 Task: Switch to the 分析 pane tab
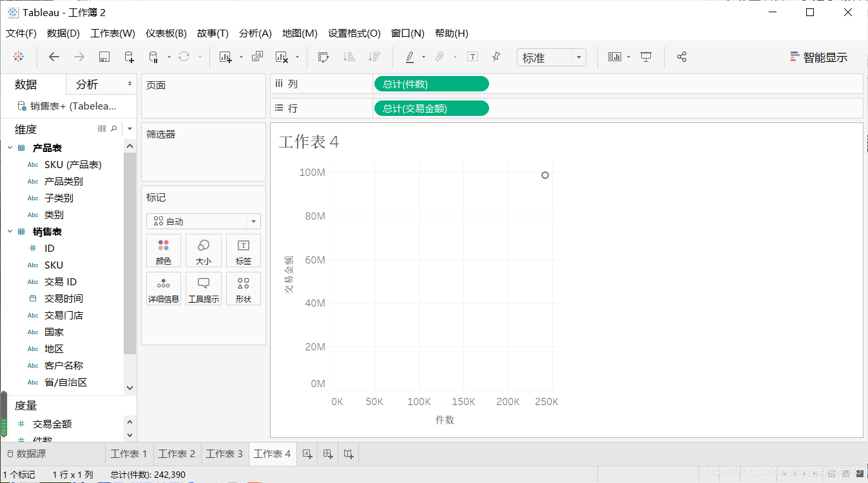[x=87, y=84]
